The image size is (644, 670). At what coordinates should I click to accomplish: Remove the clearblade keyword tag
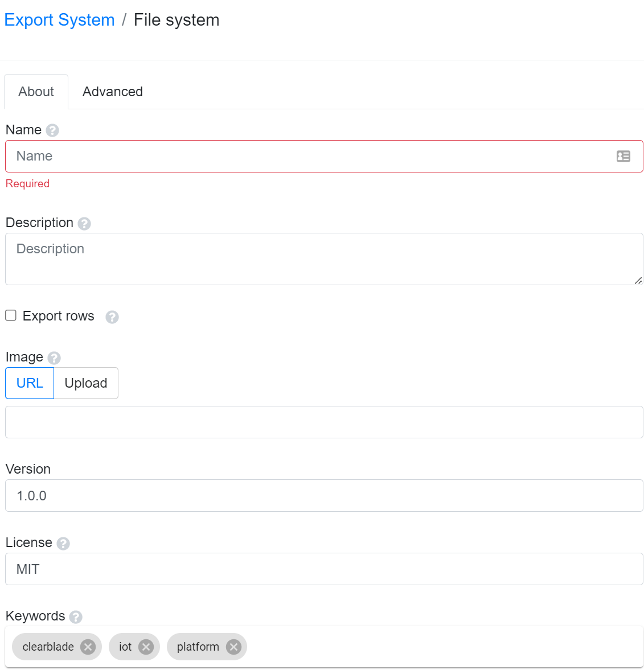(88, 647)
